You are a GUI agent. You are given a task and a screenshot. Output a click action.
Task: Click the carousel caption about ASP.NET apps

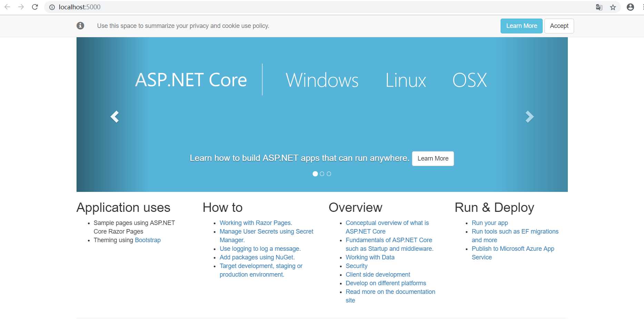click(299, 158)
